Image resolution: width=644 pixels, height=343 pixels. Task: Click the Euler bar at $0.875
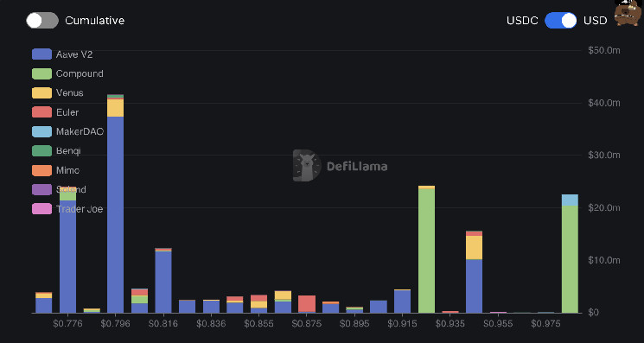[x=307, y=303]
